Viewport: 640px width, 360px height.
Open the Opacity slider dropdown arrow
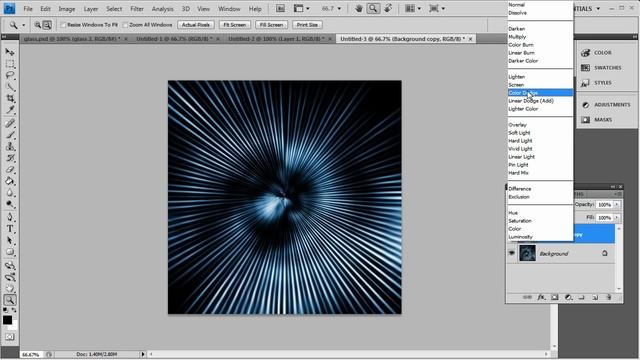tap(617, 204)
